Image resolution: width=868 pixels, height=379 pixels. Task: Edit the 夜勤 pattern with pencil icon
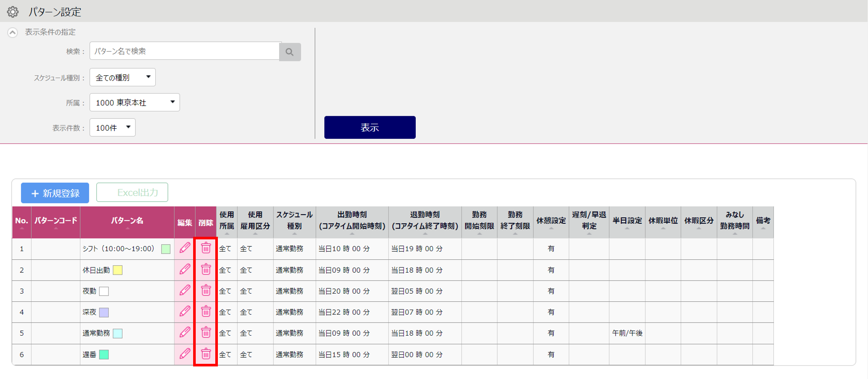(x=185, y=290)
